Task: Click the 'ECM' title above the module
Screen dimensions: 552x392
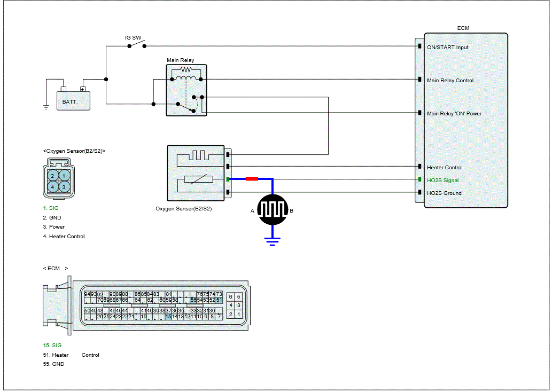Action: click(463, 28)
